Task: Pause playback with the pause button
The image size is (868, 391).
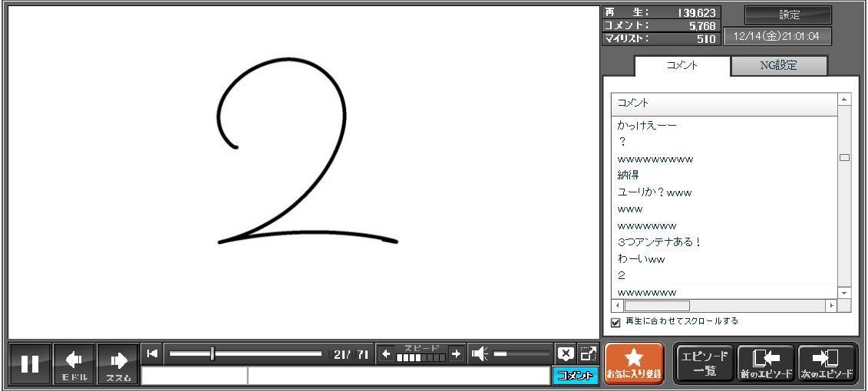Action: (x=30, y=363)
